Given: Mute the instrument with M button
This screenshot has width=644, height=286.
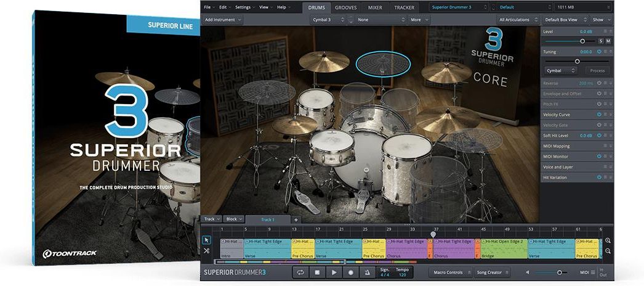Looking at the screenshot, I should click(x=608, y=41).
